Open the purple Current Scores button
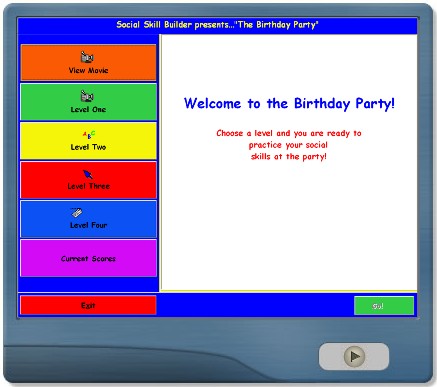This screenshot has width=437, height=387. [x=88, y=258]
